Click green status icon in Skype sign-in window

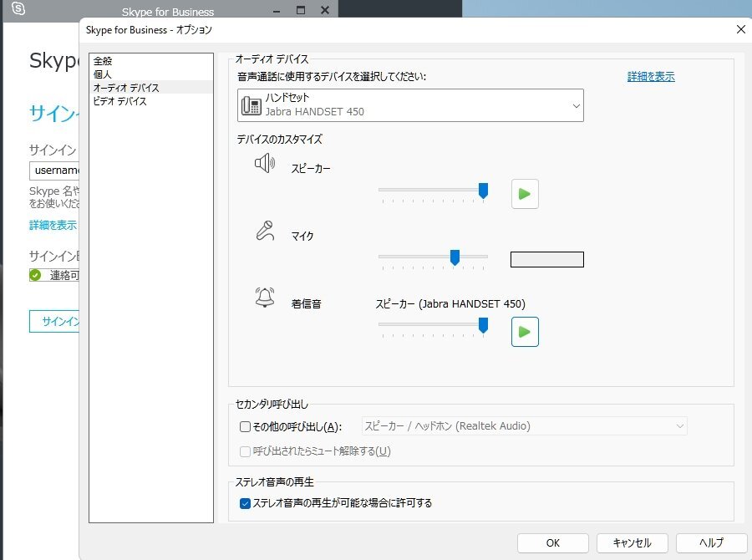click(35, 275)
